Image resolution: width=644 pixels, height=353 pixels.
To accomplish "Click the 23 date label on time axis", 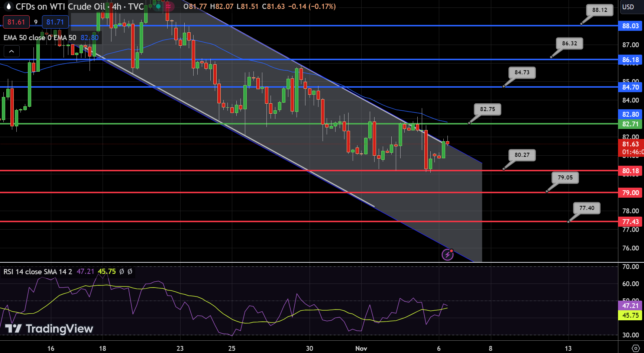I will point(180,349).
